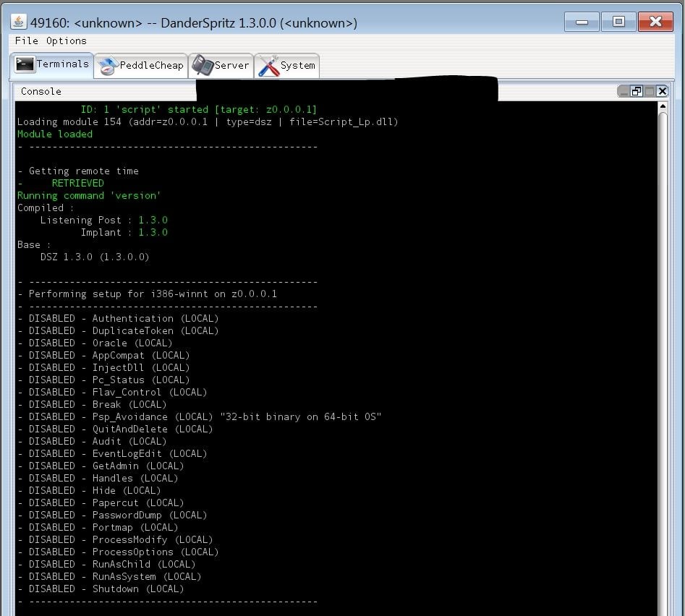
Task: Click the "DISABLED - GetAdmin (LOCAL)" line
Action: pos(101,466)
